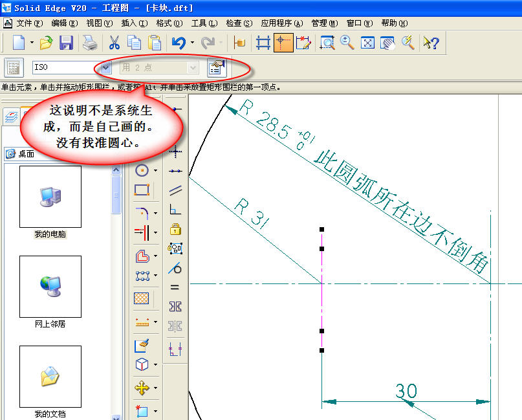Pick the fillet corner tool

coord(142,213)
